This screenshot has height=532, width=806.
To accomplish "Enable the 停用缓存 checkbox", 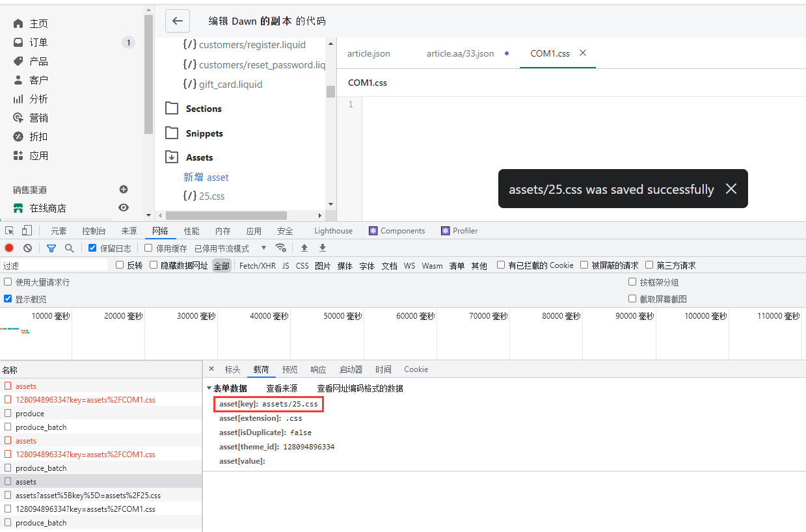I will [x=148, y=248].
